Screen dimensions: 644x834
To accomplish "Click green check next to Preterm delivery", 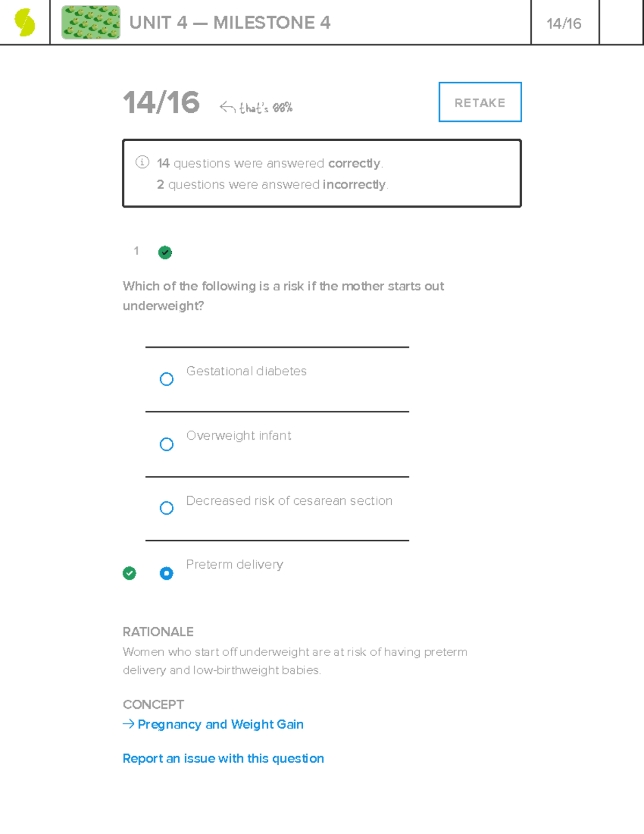I will [x=129, y=574].
